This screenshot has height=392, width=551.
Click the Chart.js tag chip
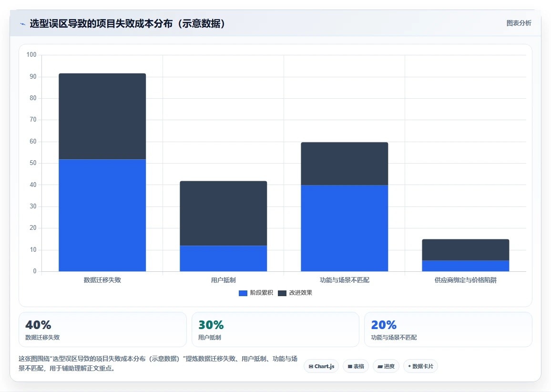tap(321, 366)
